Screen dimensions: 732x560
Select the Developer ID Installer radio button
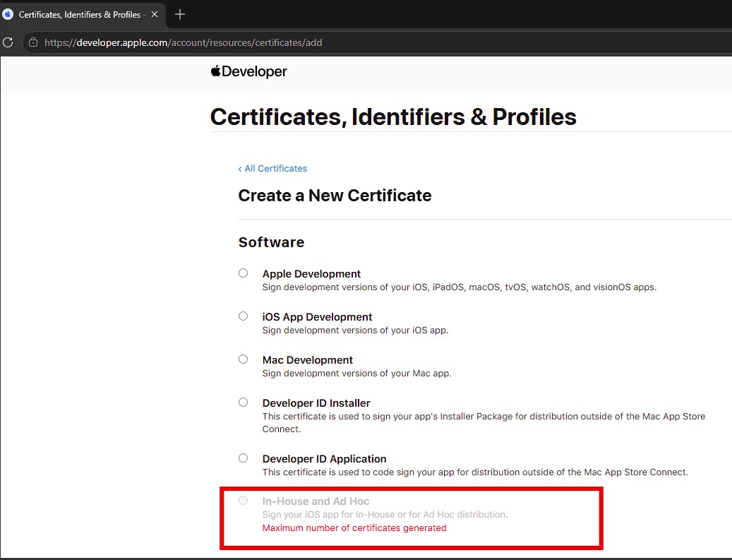coord(244,402)
